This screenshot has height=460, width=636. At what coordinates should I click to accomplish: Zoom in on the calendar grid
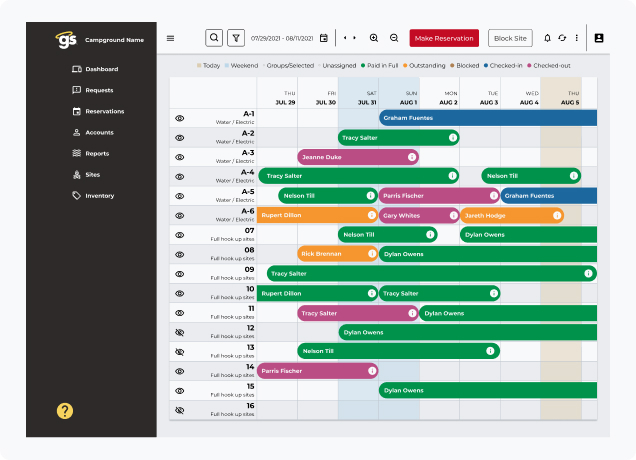click(x=374, y=38)
